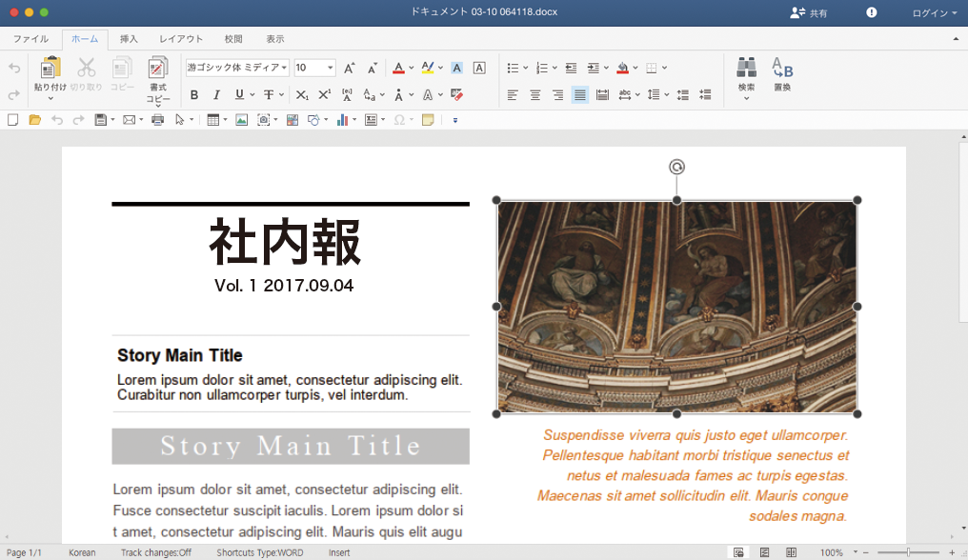Toggle bold formatting

pos(193,94)
